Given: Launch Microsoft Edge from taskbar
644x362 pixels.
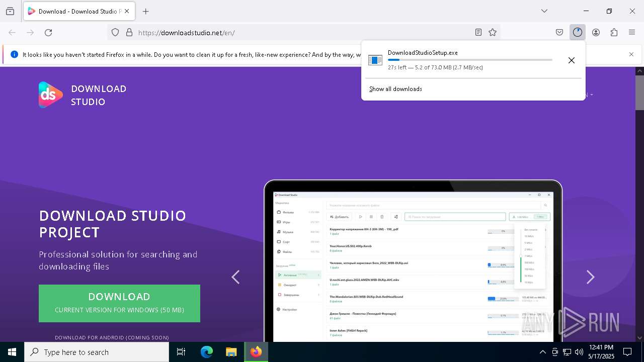Looking at the screenshot, I should [x=207, y=352].
